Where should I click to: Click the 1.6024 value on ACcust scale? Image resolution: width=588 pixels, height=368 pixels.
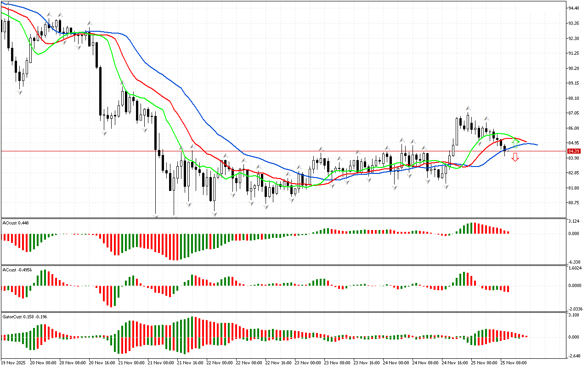[574, 268]
